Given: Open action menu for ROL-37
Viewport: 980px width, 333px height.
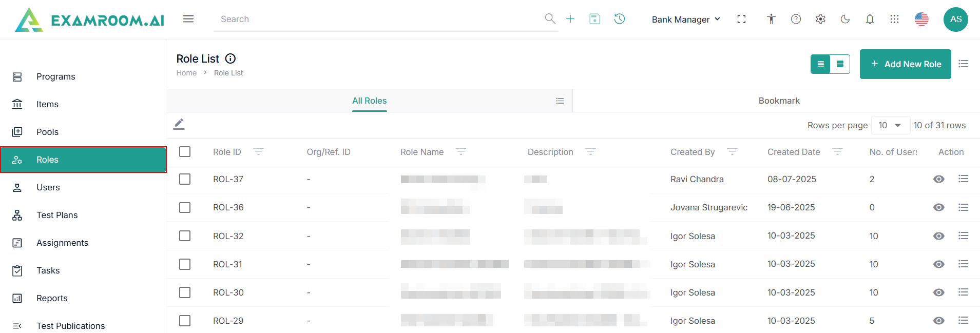Looking at the screenshot, I should click(x=963, y=179).
